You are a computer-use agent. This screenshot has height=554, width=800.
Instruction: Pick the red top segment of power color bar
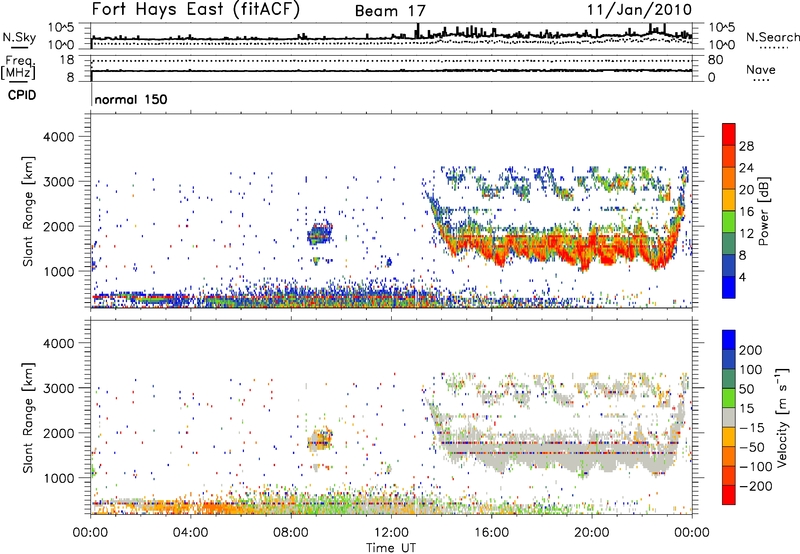729,134
